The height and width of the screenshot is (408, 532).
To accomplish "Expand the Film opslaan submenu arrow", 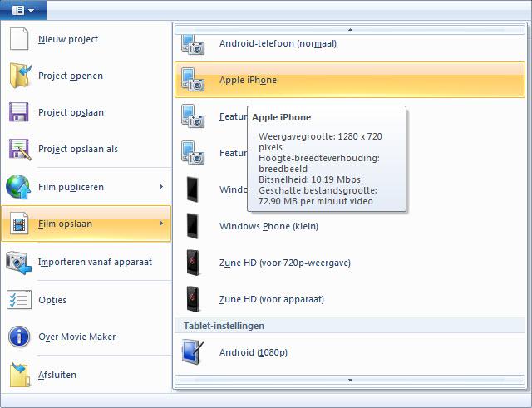I will [161, 224].
